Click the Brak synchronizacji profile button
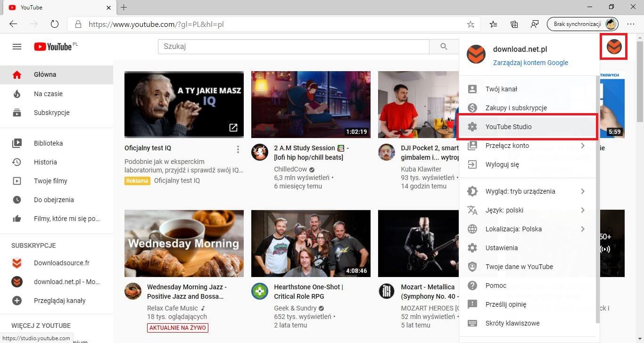Screen dimensions: 644x343 (583, 24)
